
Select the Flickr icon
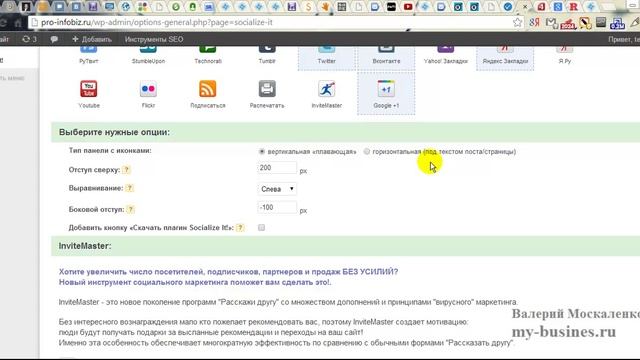point(148,94)
